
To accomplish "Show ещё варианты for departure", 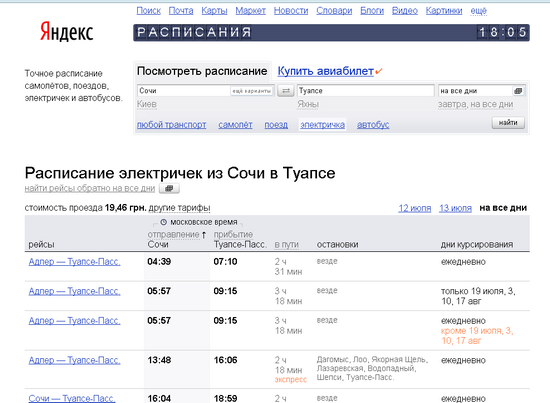I will tap(251, 91).
